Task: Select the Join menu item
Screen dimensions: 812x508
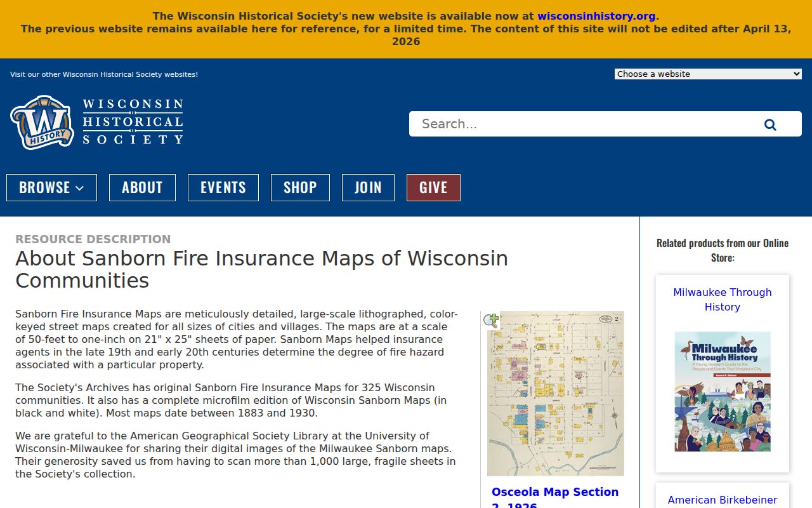Action: coord(368,187)
